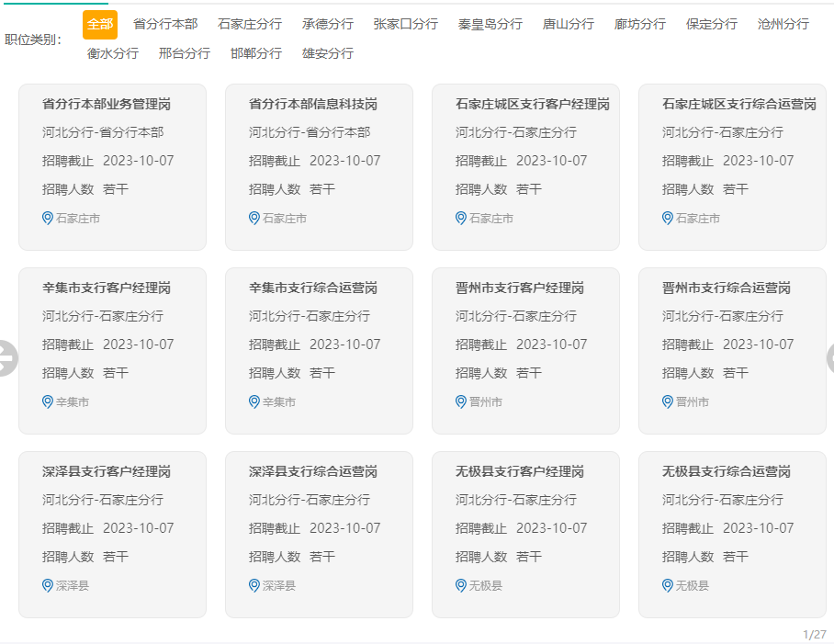Screen dimensions: 834x644
Task: Click location pin in 深泽县支行综合运营岗 card
Action: tap(254, 585)
